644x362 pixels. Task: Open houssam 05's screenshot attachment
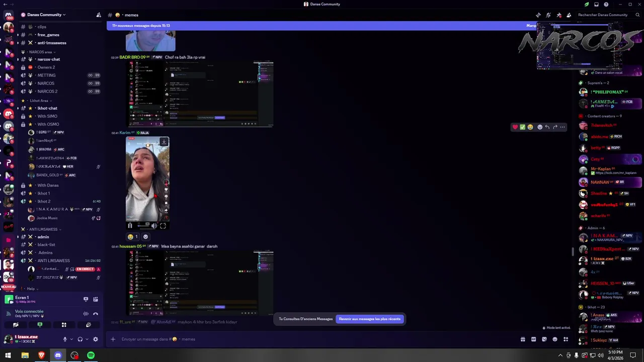[200, 283]
